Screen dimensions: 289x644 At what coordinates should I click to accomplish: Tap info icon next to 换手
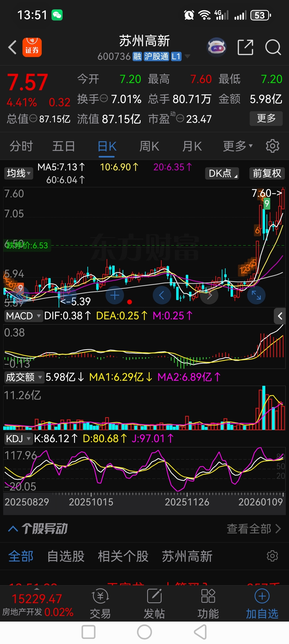[x=104, y=99]
